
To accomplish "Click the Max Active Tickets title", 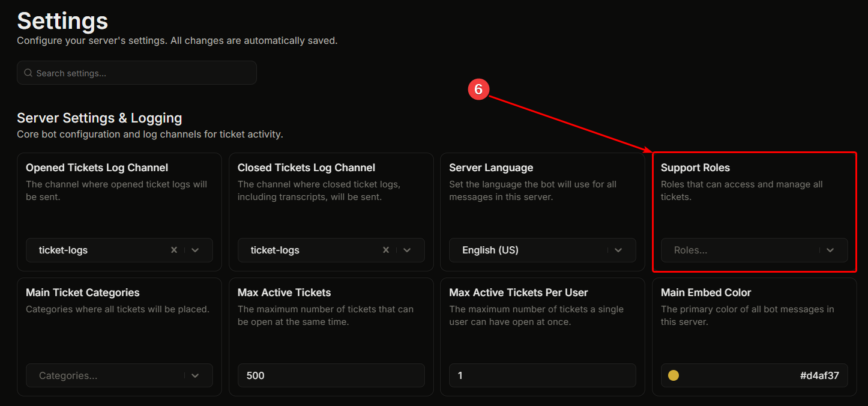I will click(x=285, y=292).
